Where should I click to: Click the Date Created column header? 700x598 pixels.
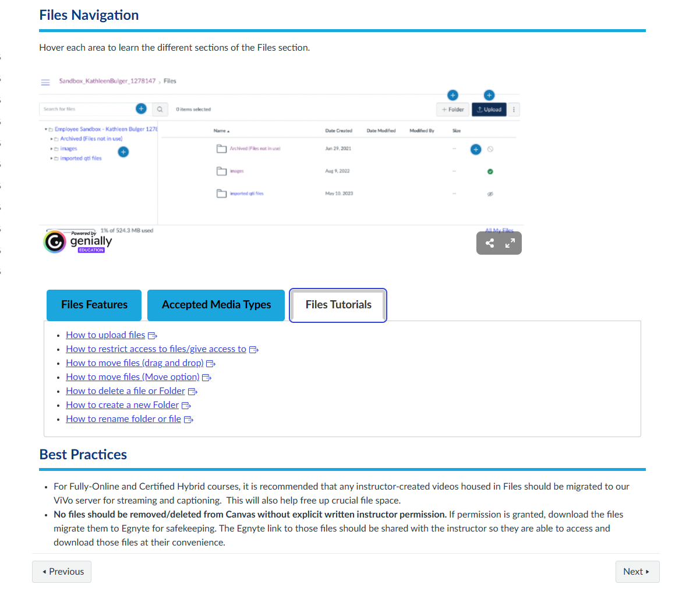[338, 131]
